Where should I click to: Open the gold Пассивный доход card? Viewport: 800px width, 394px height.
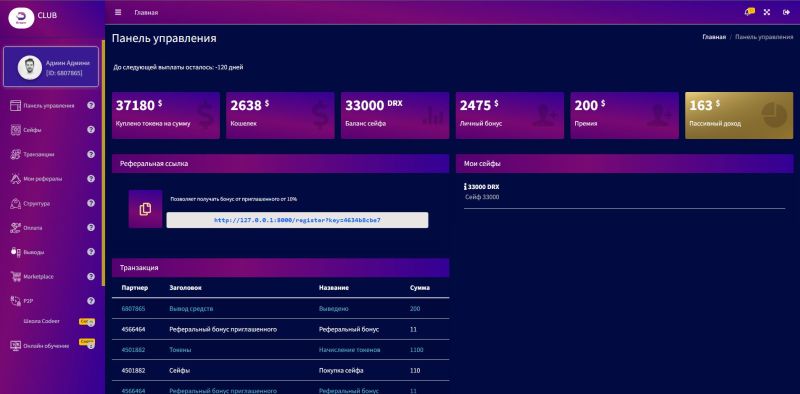[x=739, y=115]
